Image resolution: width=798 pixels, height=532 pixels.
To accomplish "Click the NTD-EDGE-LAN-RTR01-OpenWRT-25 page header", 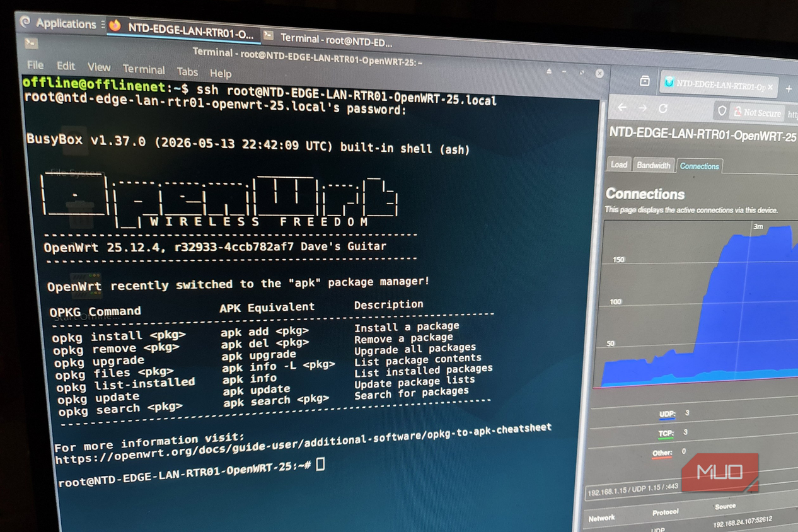I will tap(702, 135).
